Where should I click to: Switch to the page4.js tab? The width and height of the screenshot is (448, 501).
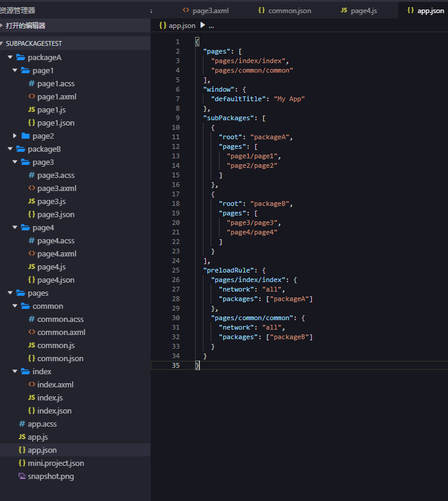(x=359, y=11)
